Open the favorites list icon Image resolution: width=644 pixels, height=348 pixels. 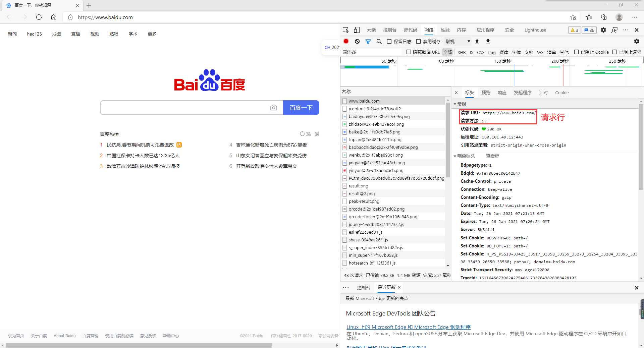[589, 17]
